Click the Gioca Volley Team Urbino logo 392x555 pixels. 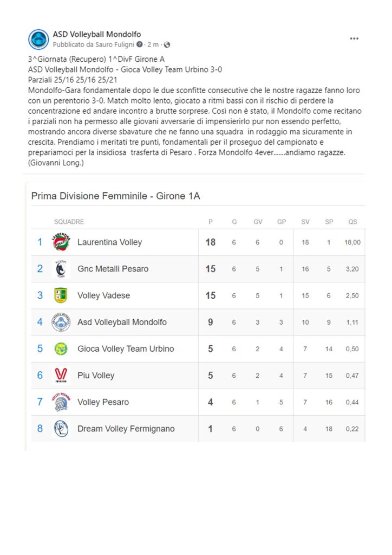(61, 349)
